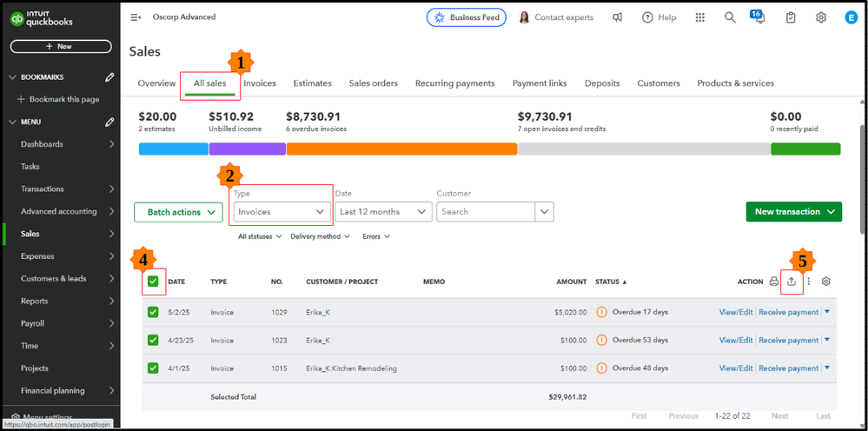The image size is (868, 431).
Task: Toggle the select-all checkbox in table header
Action: (x=153, y=282)
